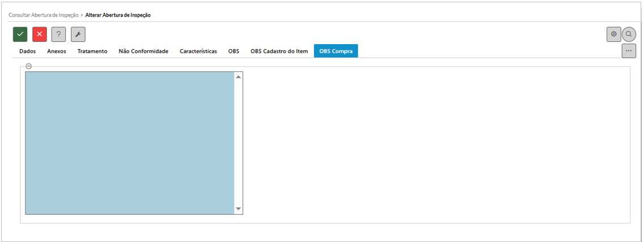
Task: Click the magnifying glass search icon
Action: pos(629,34)
